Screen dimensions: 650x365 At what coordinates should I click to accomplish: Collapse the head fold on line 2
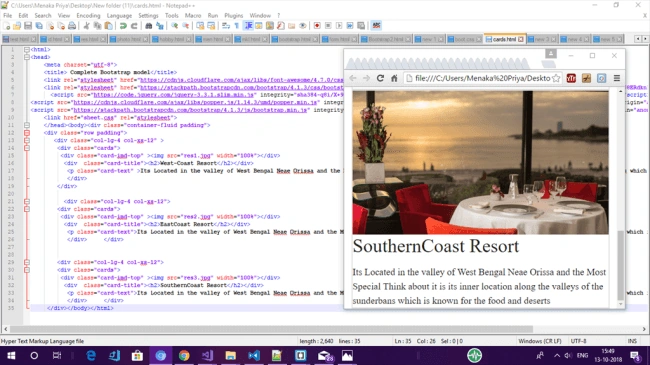click(x=27, y=57)
